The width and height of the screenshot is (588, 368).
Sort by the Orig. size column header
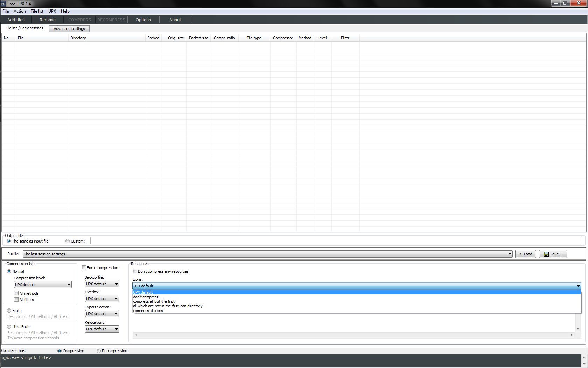point(174,38)
